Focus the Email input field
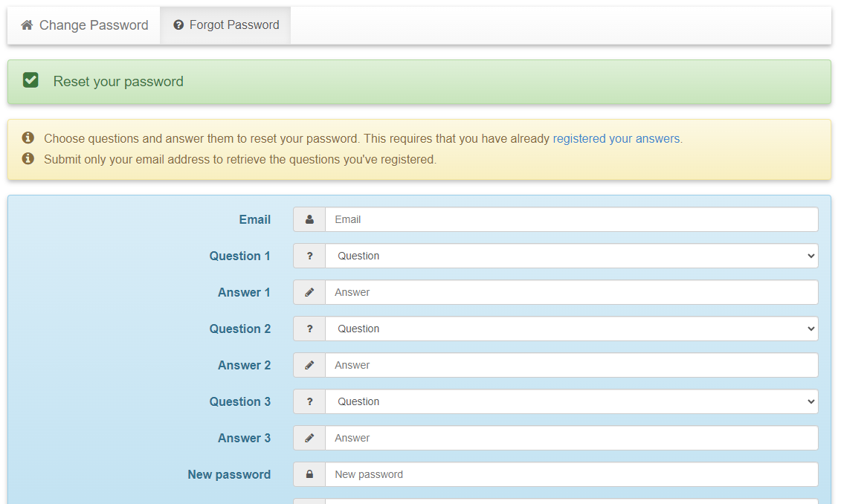The image size is (841, 504). (x=571, y=219)
